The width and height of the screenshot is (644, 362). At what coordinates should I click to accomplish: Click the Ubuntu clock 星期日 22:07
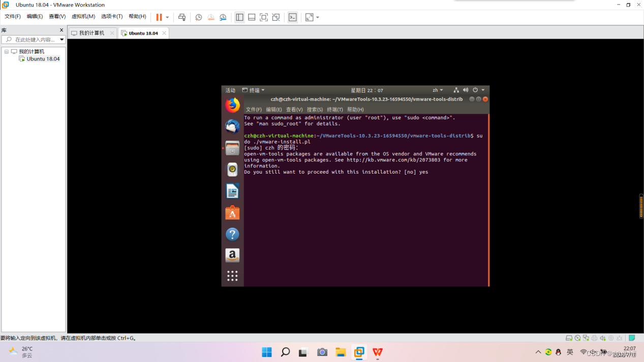point(367,90)
